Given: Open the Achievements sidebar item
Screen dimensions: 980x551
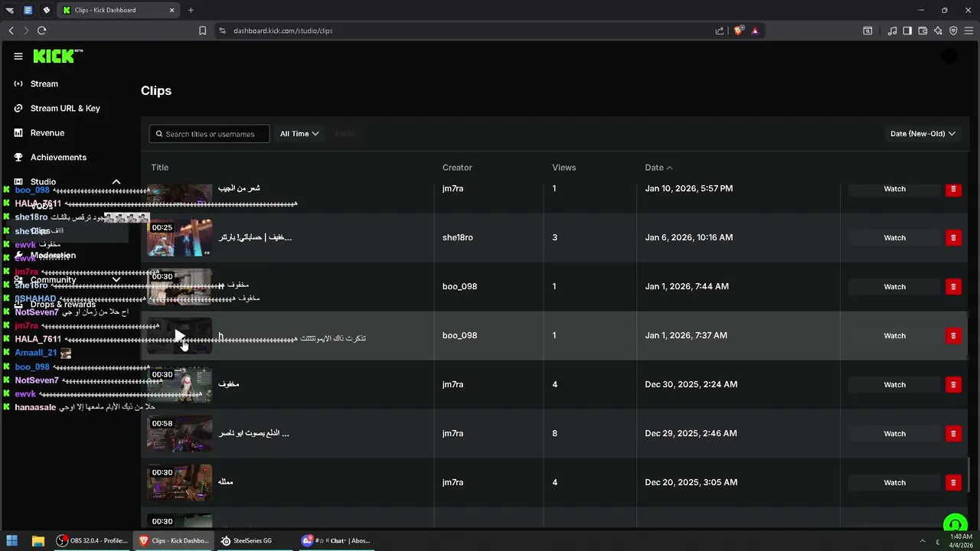Looking at the screenshot, I should pyautogui.click(x=58, y=158).
